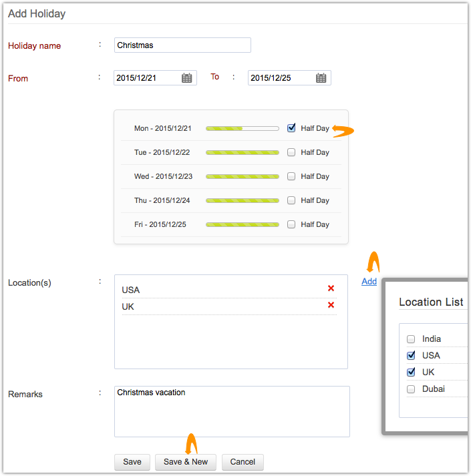
Task: Enable Half Day for Tue 2015/12/22
Action: 291,152
